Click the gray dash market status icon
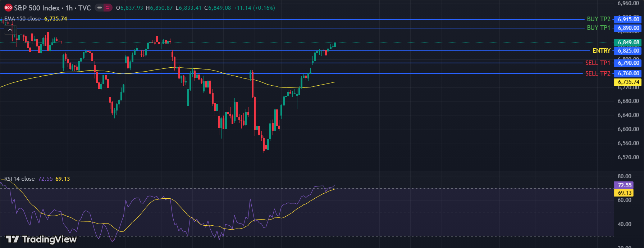The width and height of the screenshot is (644, 248). pos(100,8)
